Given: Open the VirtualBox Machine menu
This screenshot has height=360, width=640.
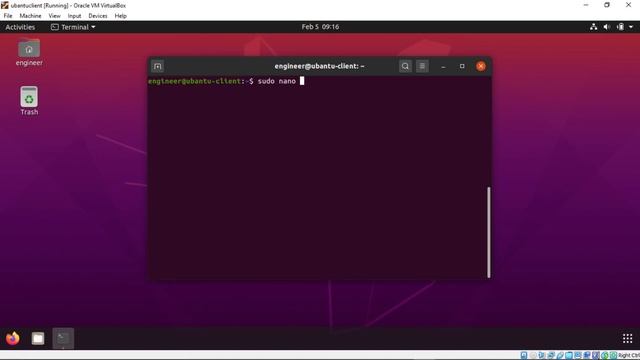Looking at the screenshot, I should click(x=30, y=16).
